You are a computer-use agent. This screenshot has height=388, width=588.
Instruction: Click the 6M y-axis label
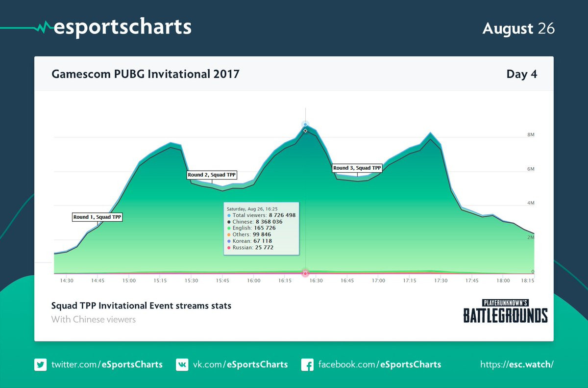click(x=530, y=169)
